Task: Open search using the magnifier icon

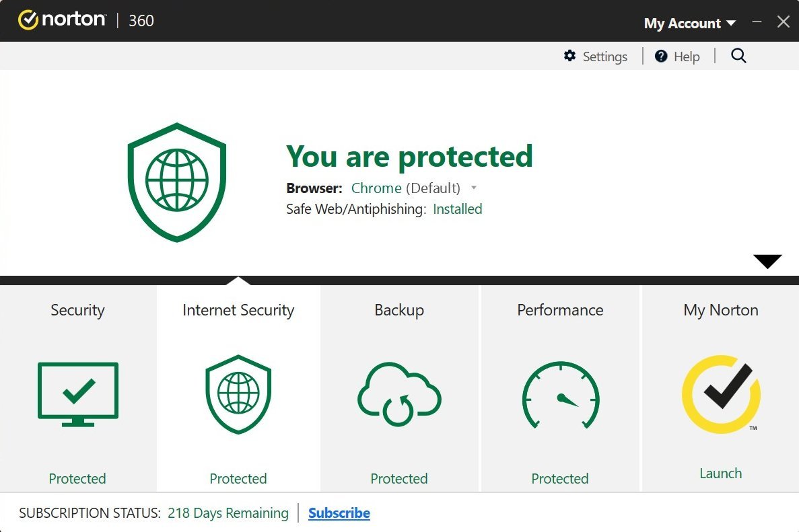Action: [x=738, y=56]
